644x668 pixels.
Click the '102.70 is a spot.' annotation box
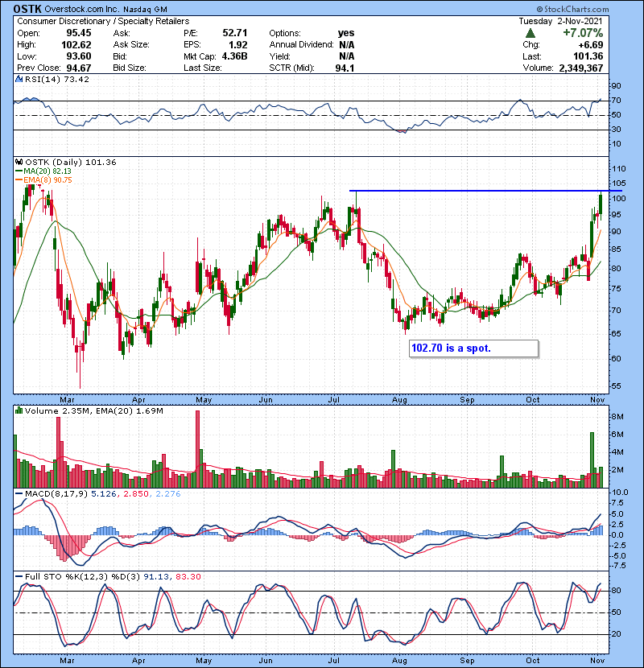coord(473,348)
